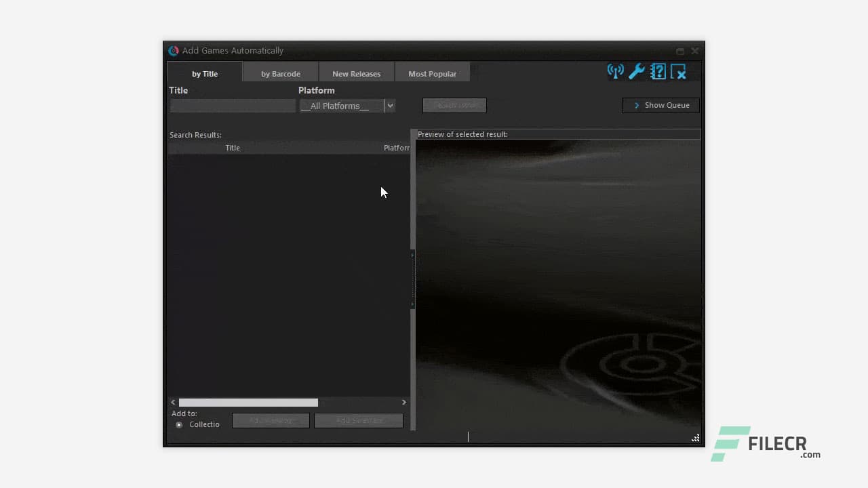
Task: Open the New Releases tab
Action: pos(356,73)
